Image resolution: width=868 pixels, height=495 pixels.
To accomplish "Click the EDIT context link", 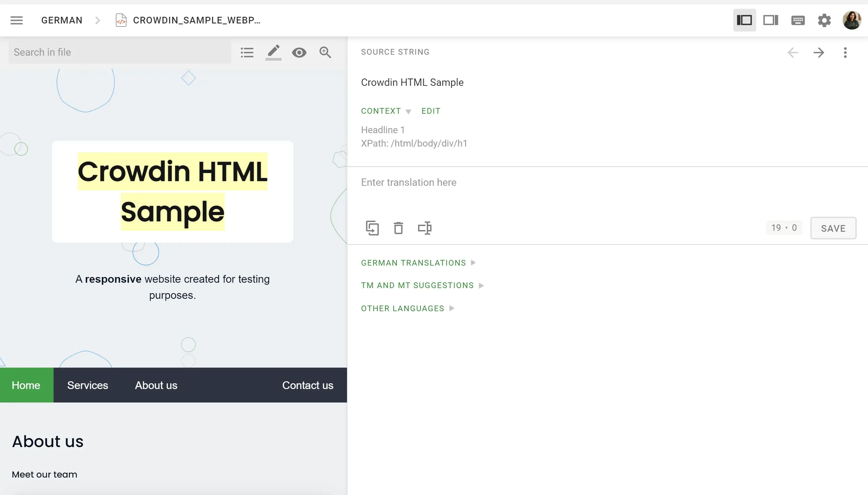I will tap(430, 111).
